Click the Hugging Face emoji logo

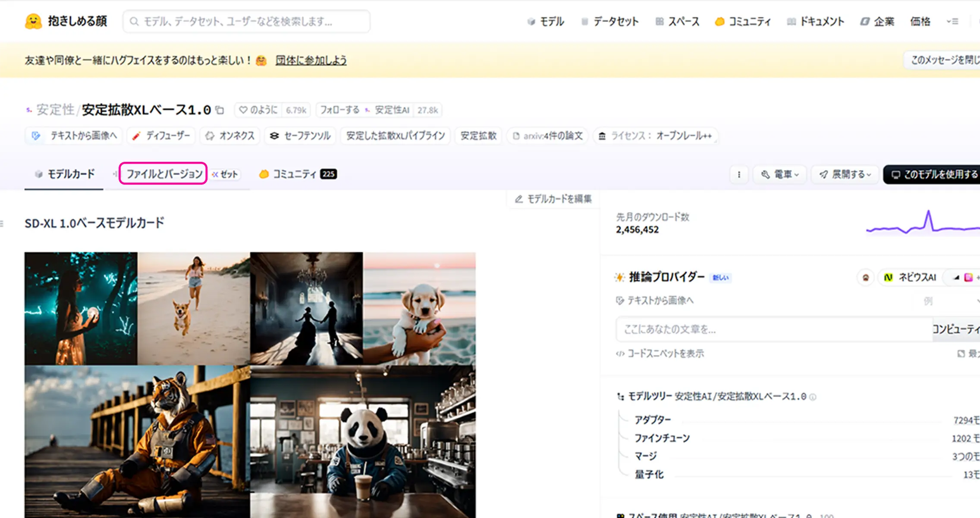[33, 21]
